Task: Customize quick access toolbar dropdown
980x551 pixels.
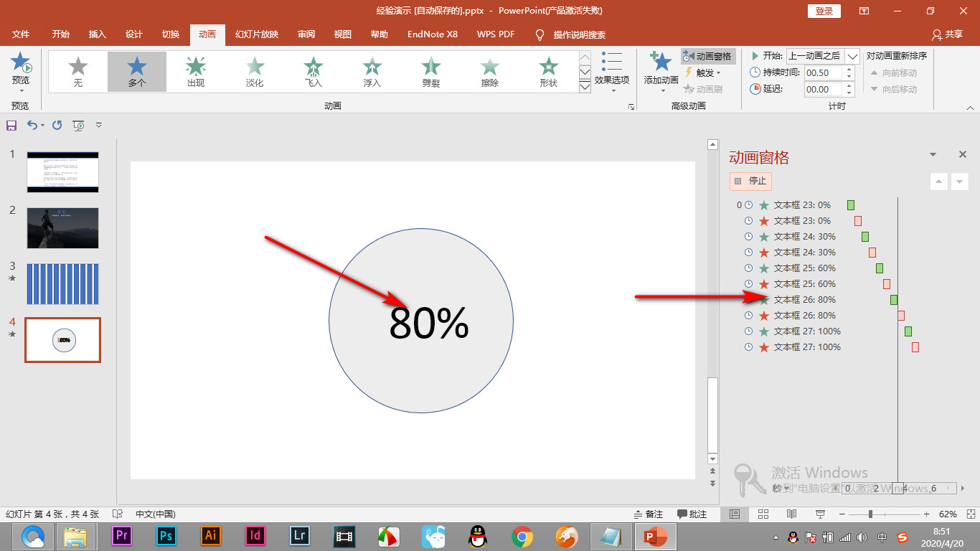Action: point(99,126)
